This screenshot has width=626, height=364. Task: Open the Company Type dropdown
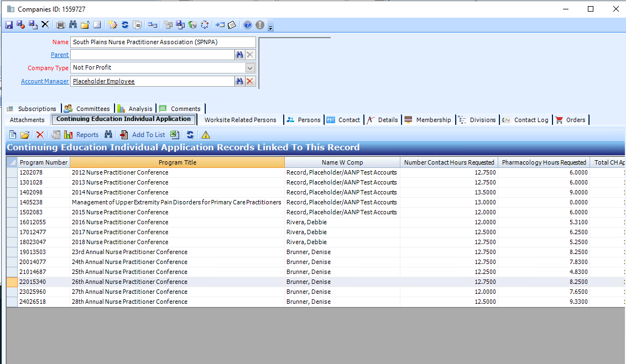[x=250, y=67]
